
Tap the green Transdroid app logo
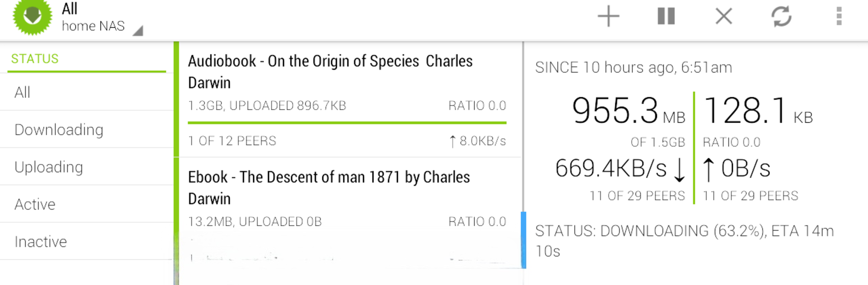(33, 17)
